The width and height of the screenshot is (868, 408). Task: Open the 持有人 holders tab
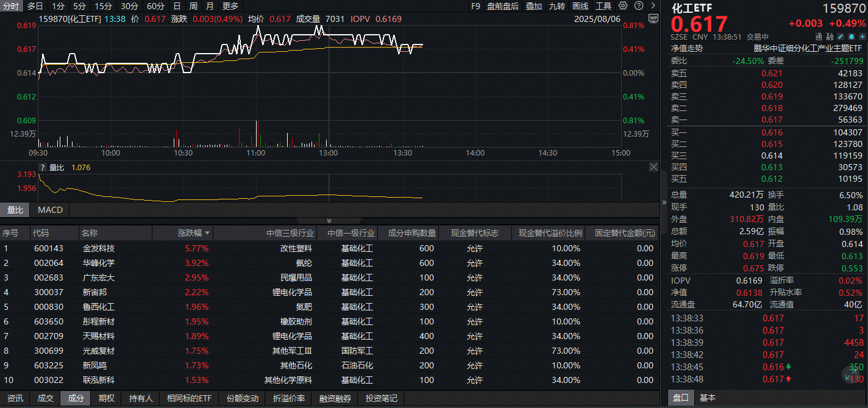pos(141,398)
